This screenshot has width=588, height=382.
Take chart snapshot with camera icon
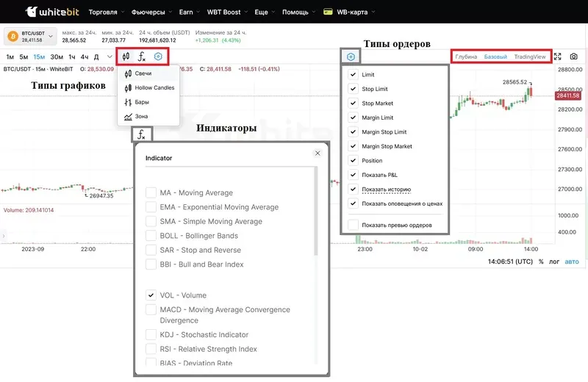[x=574, y=57]
